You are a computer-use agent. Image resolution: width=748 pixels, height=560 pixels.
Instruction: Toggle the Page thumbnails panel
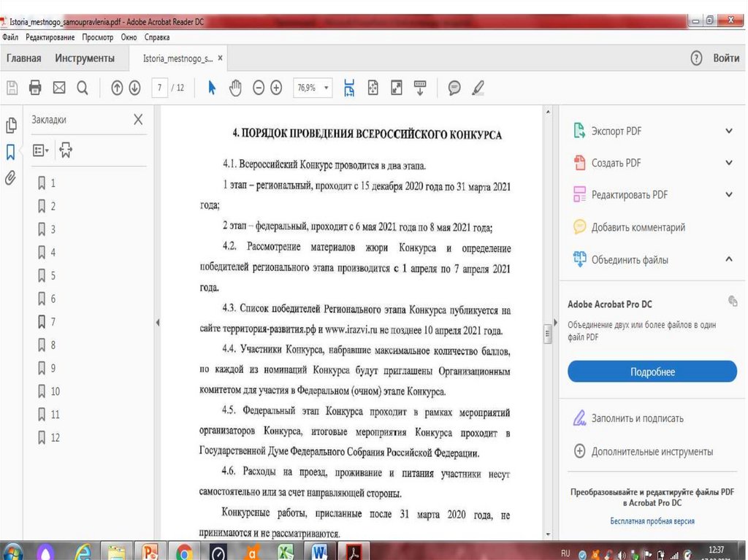point(11,126)
